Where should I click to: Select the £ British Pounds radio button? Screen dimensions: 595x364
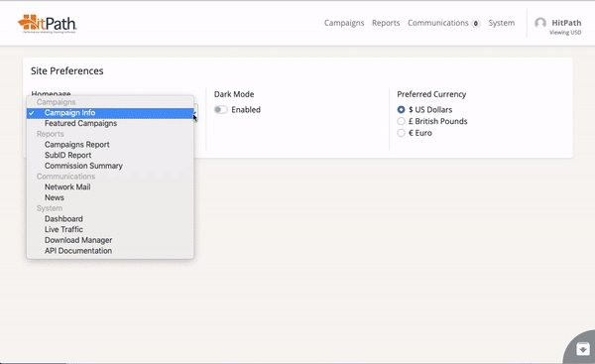click(x=401, y=121)
